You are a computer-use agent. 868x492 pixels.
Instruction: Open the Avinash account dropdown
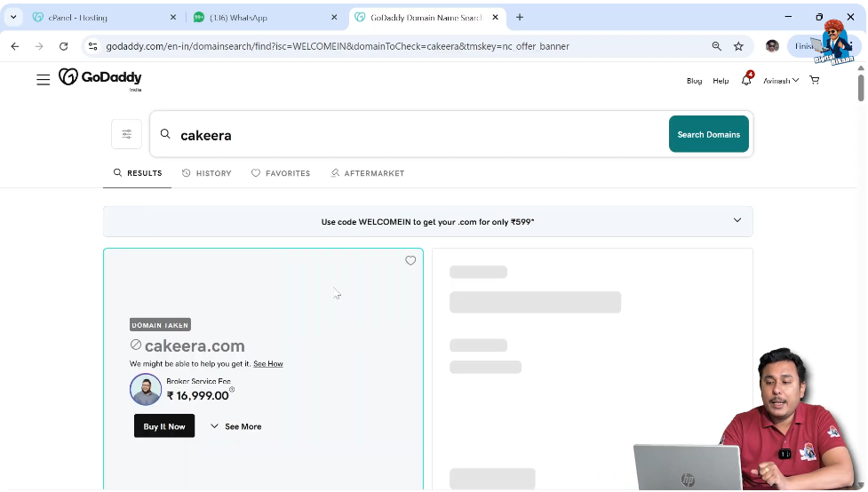(781, 80)
